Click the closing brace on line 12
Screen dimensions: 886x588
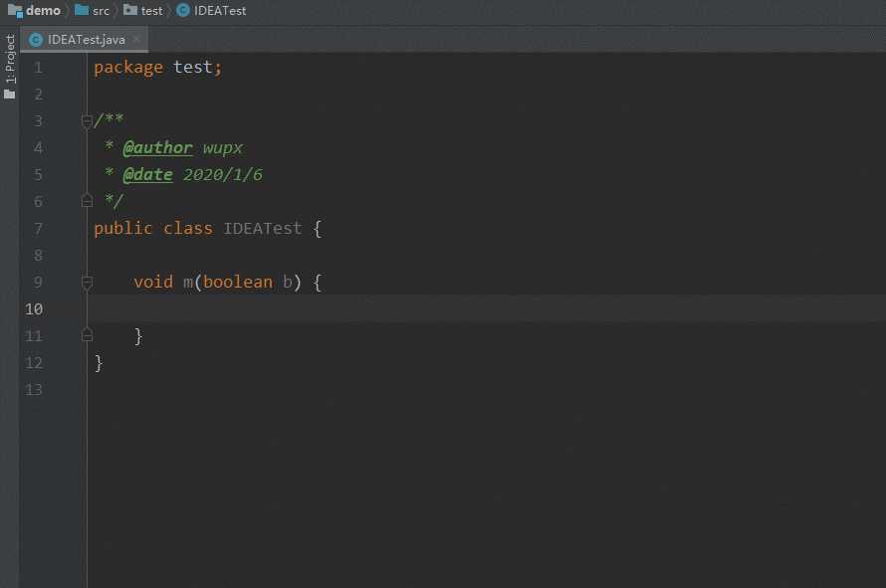click(x=99, y=362)
